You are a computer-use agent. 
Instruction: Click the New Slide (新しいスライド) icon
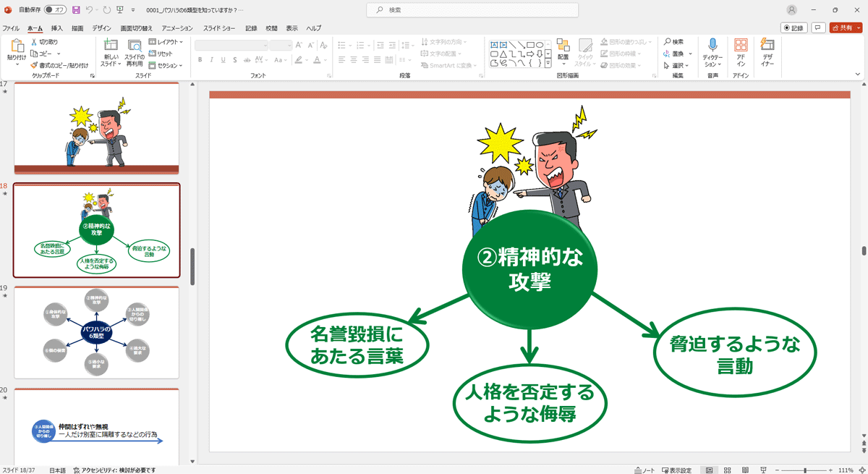tap(111, 45)
